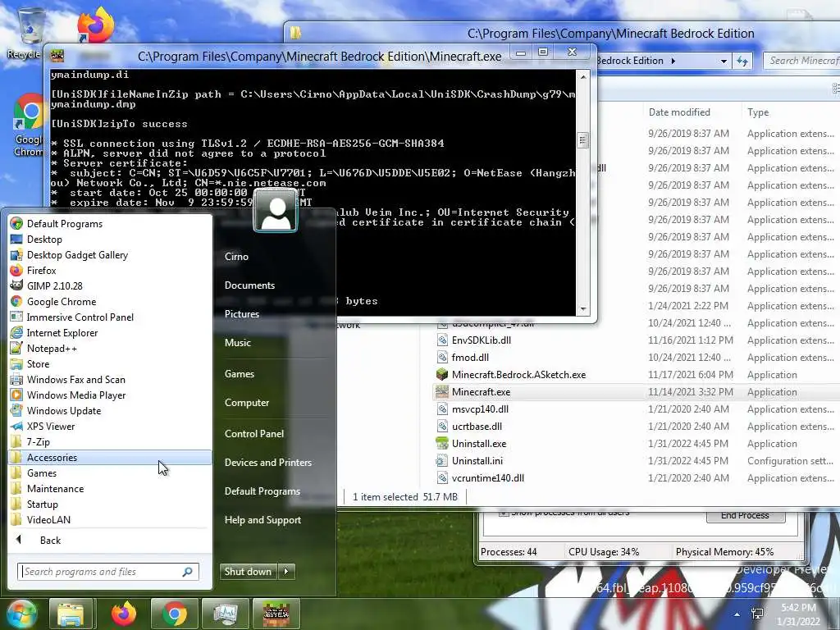Expand the Accessories folder
Image resolution: width=840 pixels, height=630 pixels.
[x=110, y=458]
